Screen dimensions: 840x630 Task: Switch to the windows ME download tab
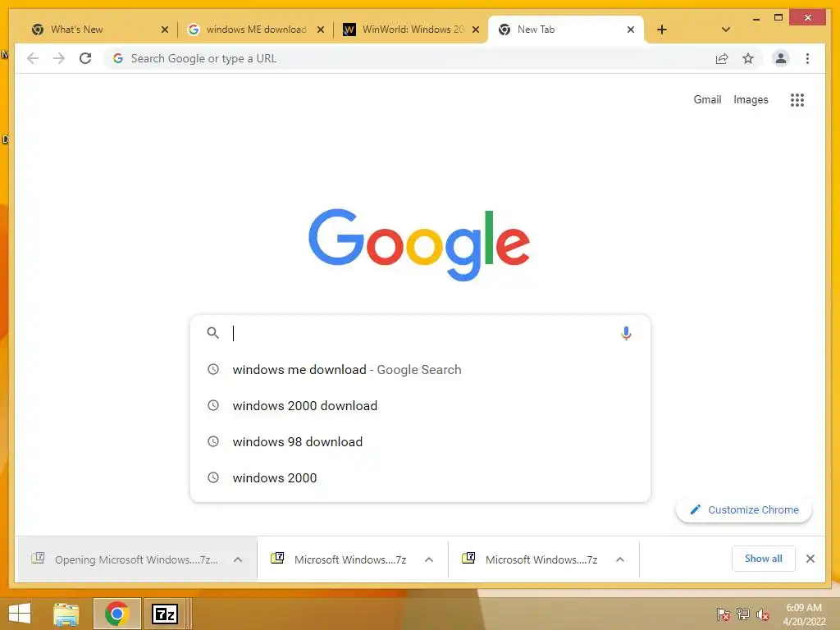click(256, 30)
